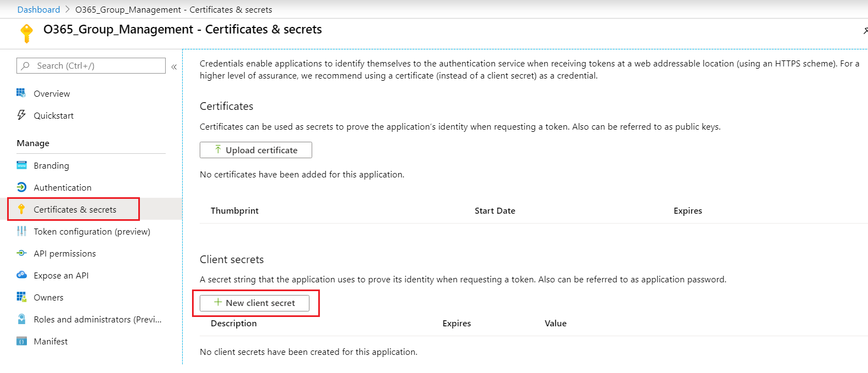868x373 pixels.
Task: Open Roles and administrators menu item
Action: point(97,319)
